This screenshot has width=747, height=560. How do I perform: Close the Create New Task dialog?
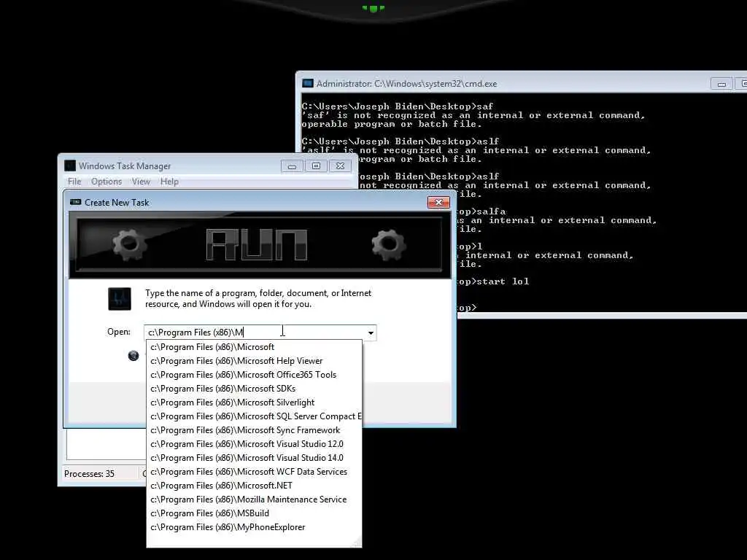(x=438, y=203)
